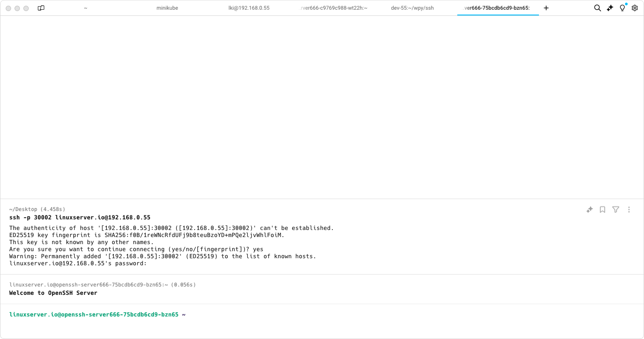Image resolution: width=644 pixels, height=339 pixels.
Task: Filter the ssh block output
Action: pyautogui.click(x=616, y=210)
